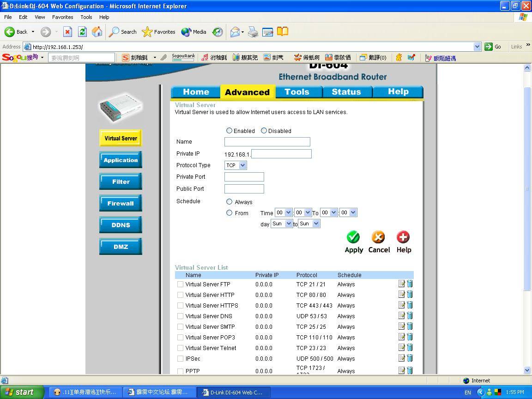Click the Go button beside the address bar
532x399 pixels.
coord(493,47)
